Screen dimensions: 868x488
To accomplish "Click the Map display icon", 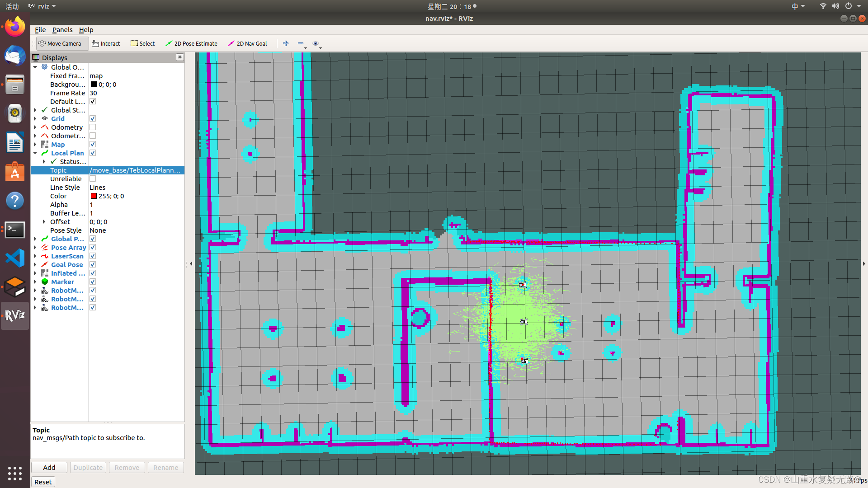I will (45, 144).
